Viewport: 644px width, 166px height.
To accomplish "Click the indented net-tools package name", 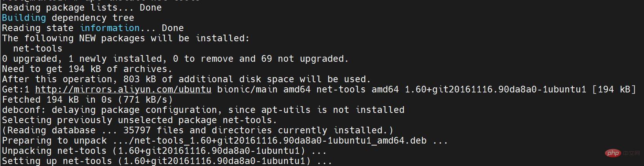I will tap(37, 48).
